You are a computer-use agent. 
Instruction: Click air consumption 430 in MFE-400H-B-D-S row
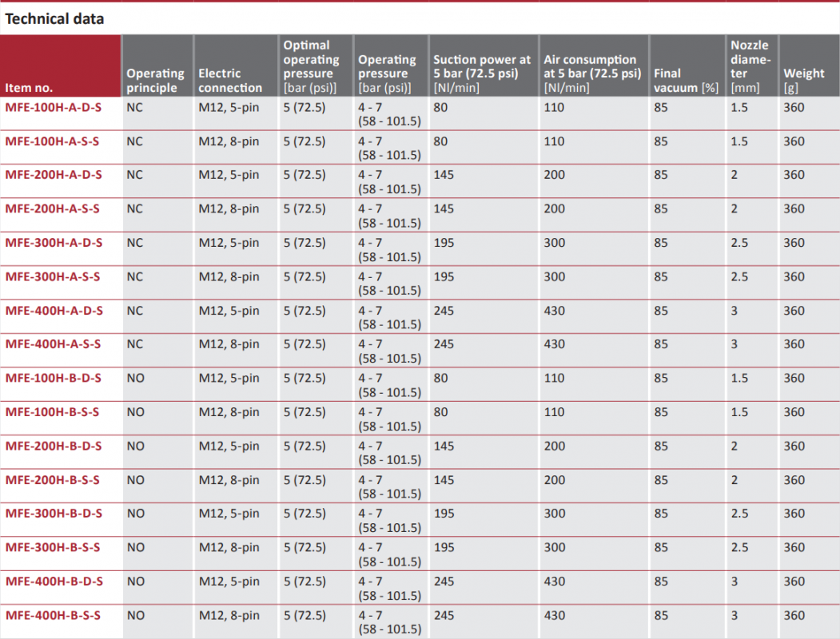click(555, 581)
